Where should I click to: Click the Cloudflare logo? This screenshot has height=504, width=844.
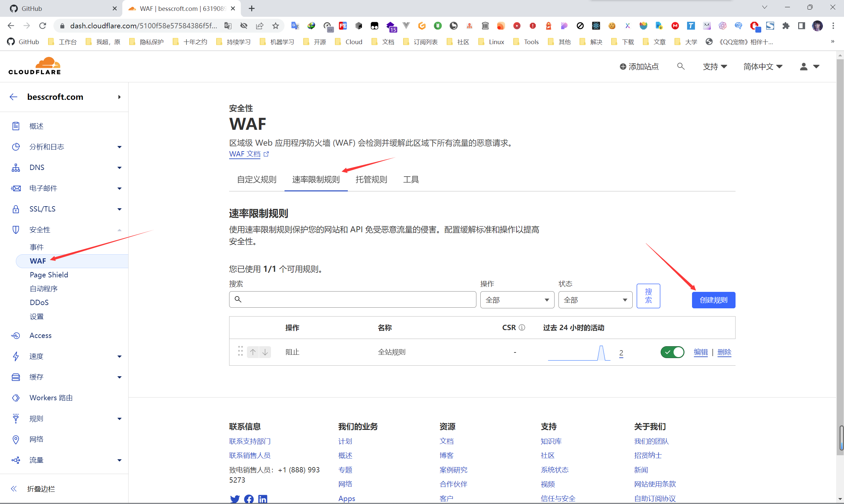35,66
